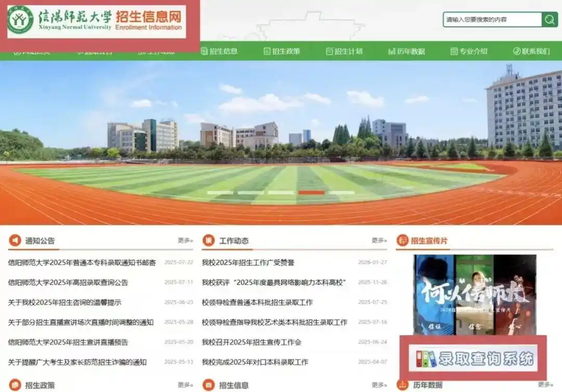Click 更多» next to 通知公告

tap(185, 239)
